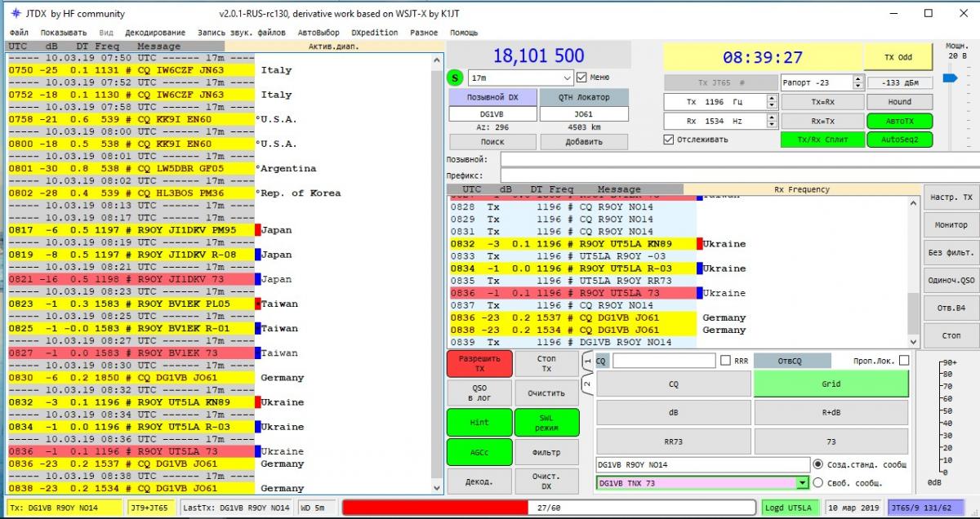Image resolution: width=980 pixels, height=519 pixels.
Task: Click the Поиск button
Action: pyautogui.click(x=492, y=142)
